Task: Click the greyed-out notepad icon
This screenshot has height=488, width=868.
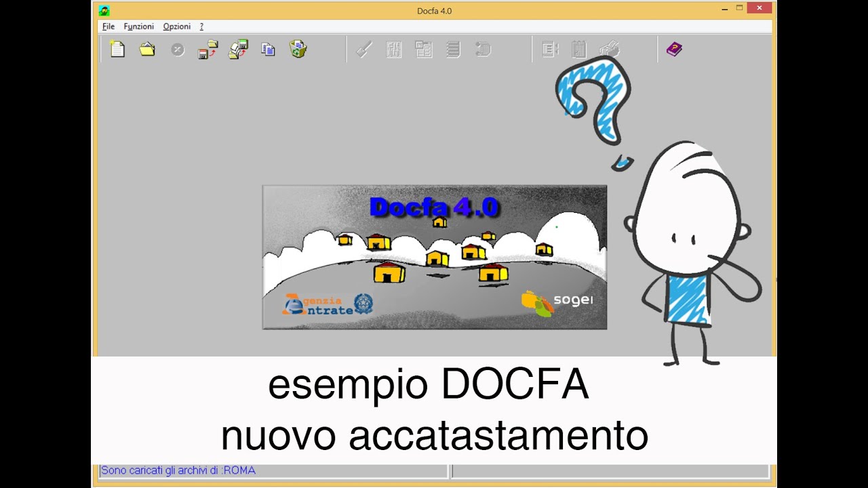Action: (578, 49)
